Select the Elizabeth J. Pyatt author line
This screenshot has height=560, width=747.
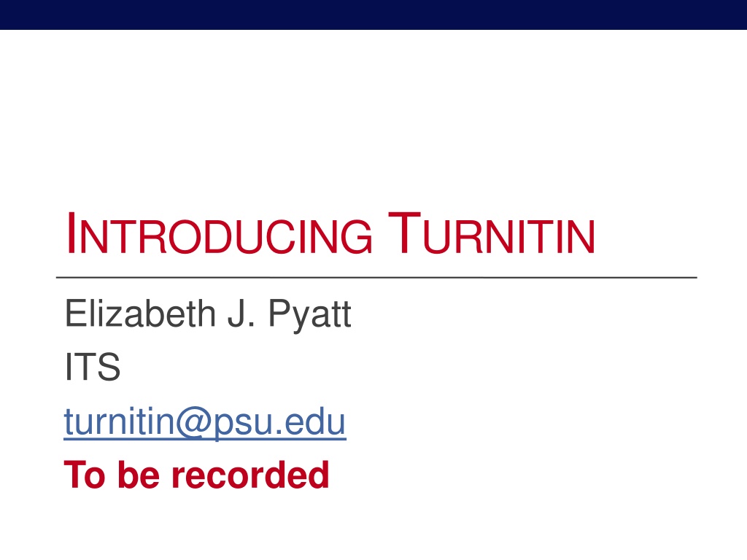(208, 316)
